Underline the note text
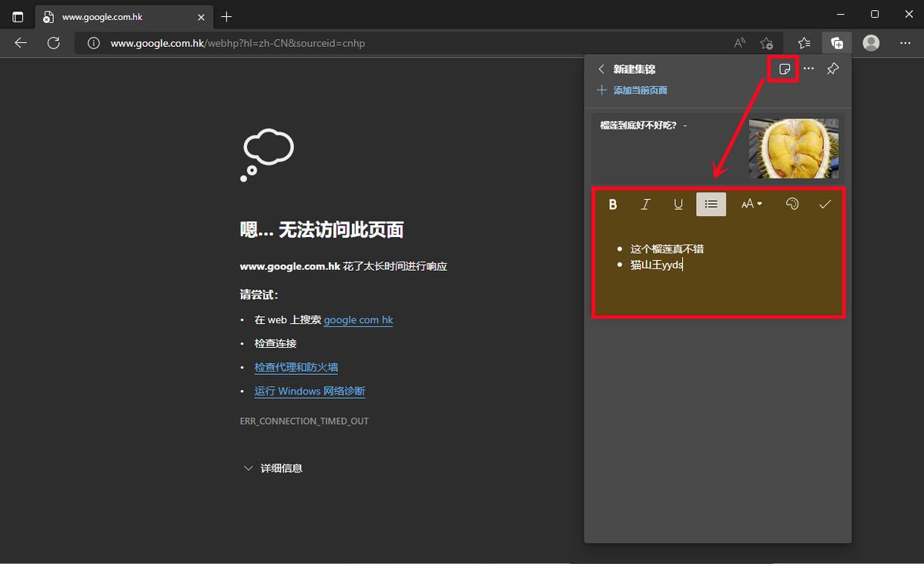The height and width of the screenshot is (564, 924). pyautogui.click(x=678, y=204)
